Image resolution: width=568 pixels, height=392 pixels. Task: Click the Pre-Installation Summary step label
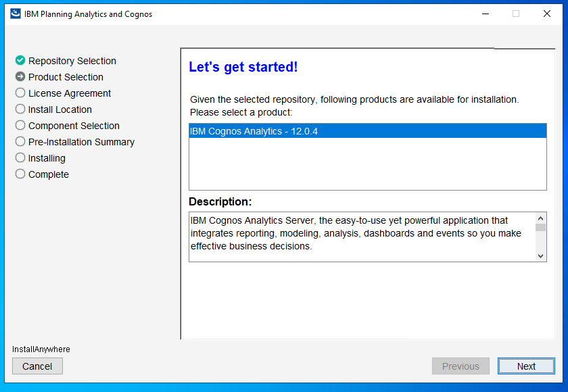[81, 142]
